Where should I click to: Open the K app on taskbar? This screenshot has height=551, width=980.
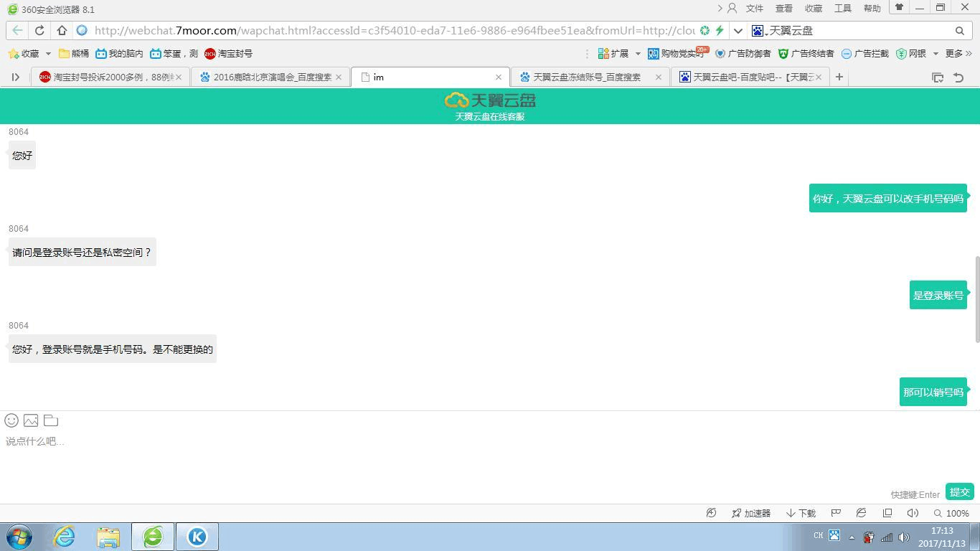point(197,537)
